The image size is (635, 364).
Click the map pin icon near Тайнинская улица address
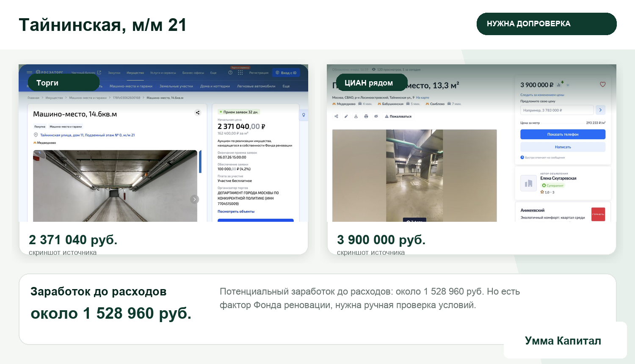(36, 135)
